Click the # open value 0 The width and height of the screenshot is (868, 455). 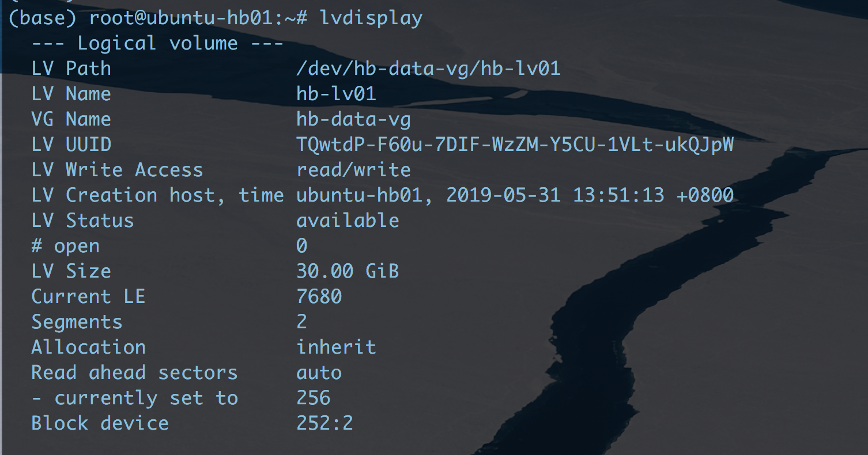(302, 246)
